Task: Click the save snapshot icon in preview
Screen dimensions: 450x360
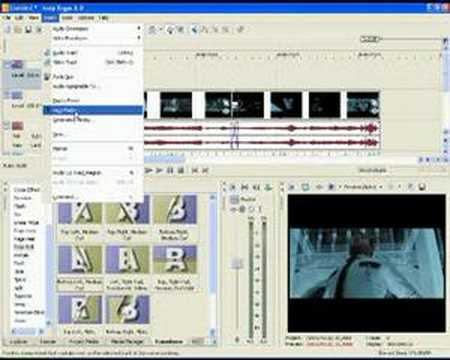Action: [422, 187]
